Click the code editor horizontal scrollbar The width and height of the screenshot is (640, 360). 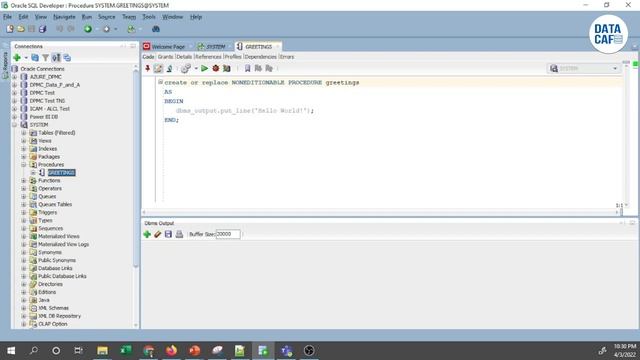click(x=380, y=212)
